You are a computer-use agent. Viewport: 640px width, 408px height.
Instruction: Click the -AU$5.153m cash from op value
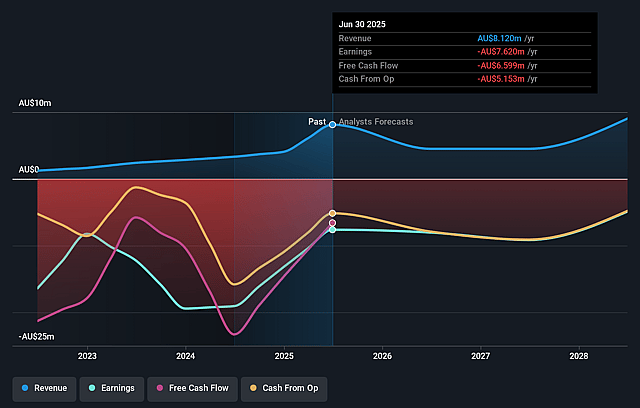(x=501, y=79)
